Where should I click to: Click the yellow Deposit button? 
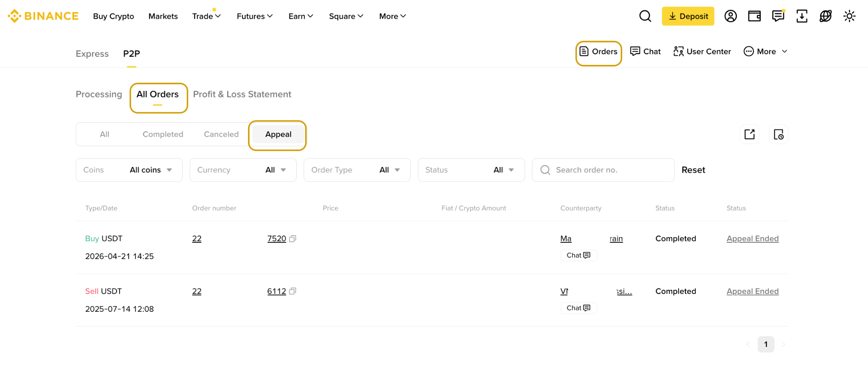[688, 16]
